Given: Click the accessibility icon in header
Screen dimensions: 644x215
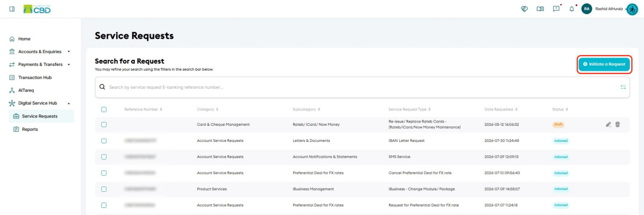Looking at the screenshot, I should 633,9.
